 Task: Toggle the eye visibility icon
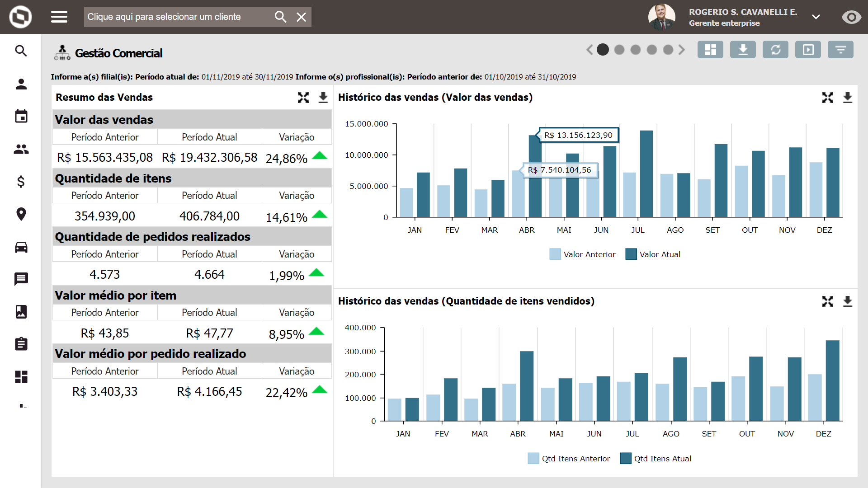pos(851,17)
